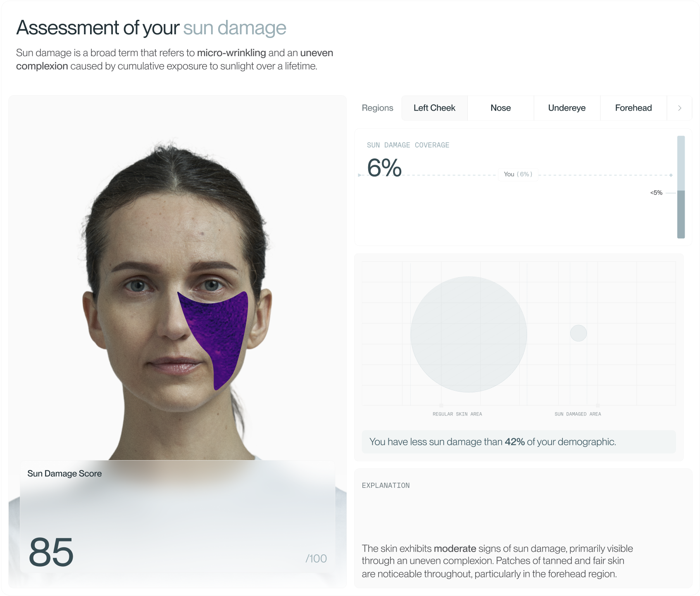Image resolution: width=700 pixels, height=596 pixels.
Task: Click the Regular Skin Area axis label
Action: (457, 414)
